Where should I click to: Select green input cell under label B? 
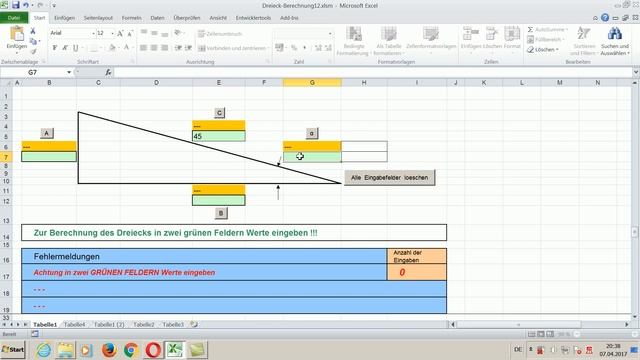click(x=219, y=200)
